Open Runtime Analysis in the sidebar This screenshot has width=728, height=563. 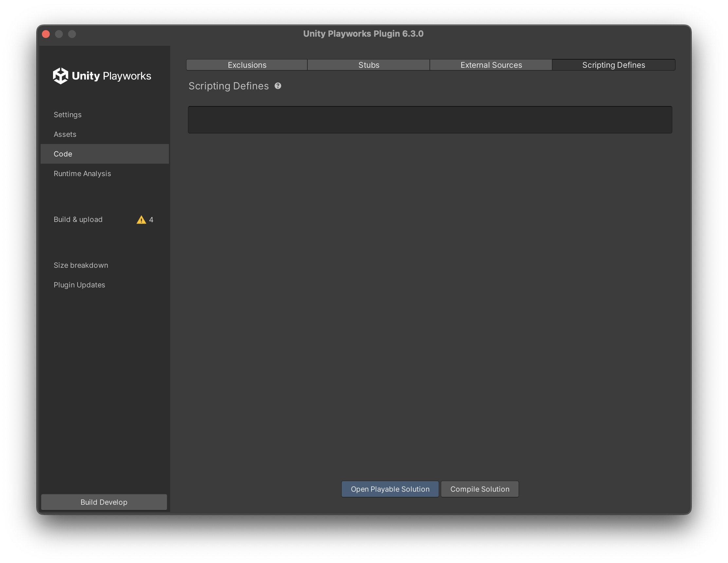(105, 174)
